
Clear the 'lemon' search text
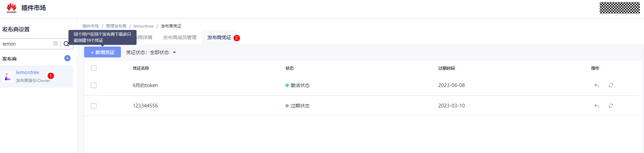tap(56, 44)
